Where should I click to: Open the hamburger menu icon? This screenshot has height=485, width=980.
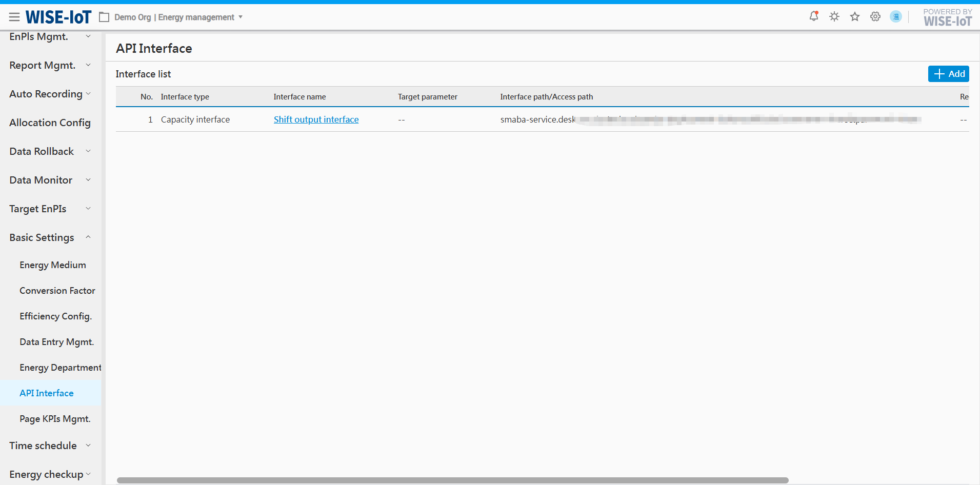14,17
